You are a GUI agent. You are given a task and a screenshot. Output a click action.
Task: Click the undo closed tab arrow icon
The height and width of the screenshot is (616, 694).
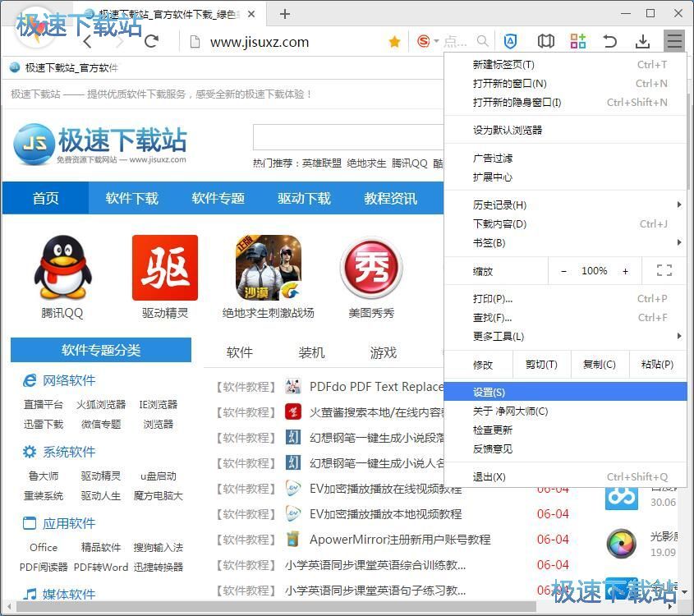[x=610, y=42]
